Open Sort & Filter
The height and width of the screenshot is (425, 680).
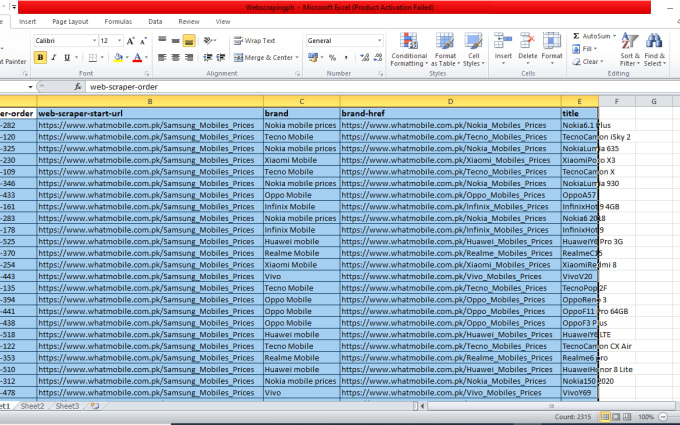click(x=630, y=49)
